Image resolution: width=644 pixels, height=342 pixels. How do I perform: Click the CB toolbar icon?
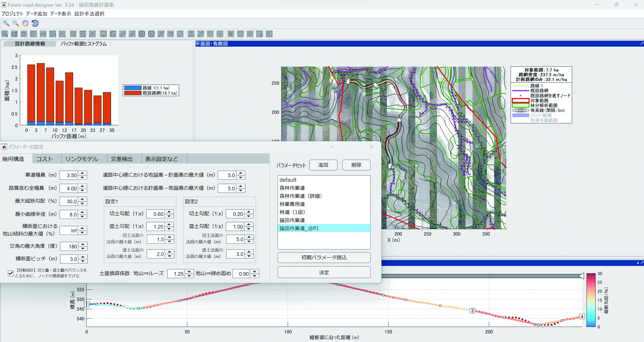[x=170, y=34]
